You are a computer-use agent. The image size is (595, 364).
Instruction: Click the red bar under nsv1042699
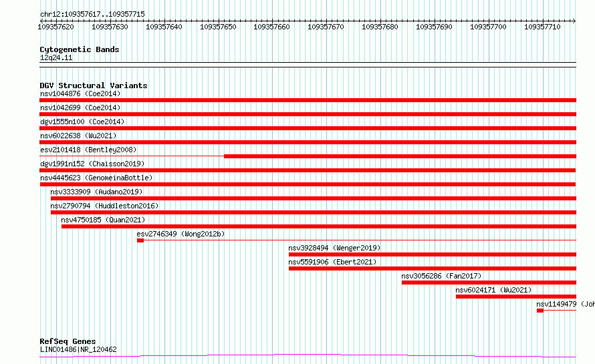click(308, 114)
